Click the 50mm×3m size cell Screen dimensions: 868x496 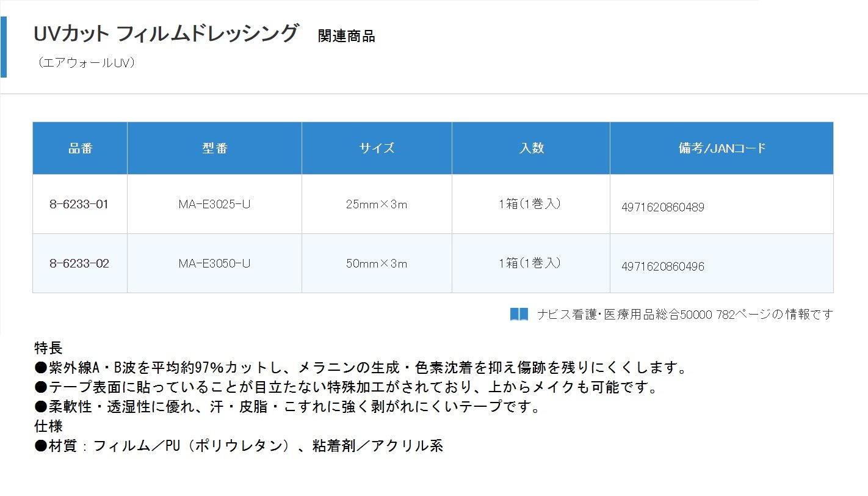(376, 264)
